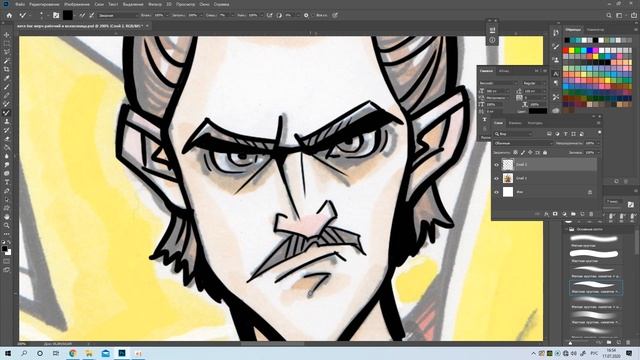This screenshot has width=640, height=360.
Task: Click the foreground color square
Action: [4, 248]
